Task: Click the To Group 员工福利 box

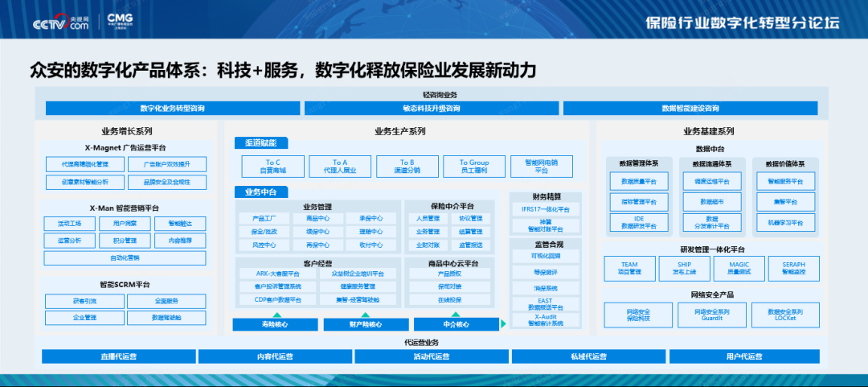Action: pos(474,167)
